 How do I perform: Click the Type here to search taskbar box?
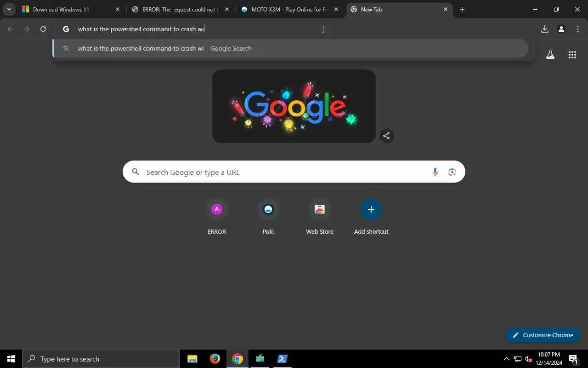(101, 359)
